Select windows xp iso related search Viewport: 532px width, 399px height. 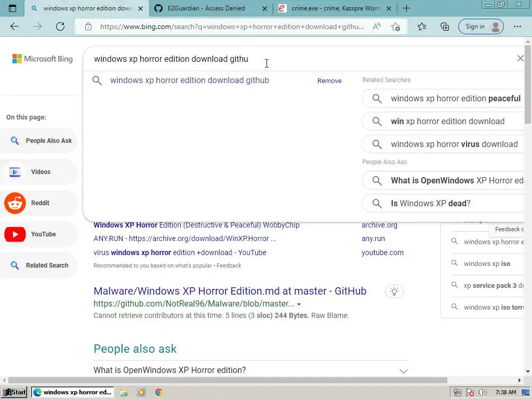pyautogui.click(x=486, y=263)
